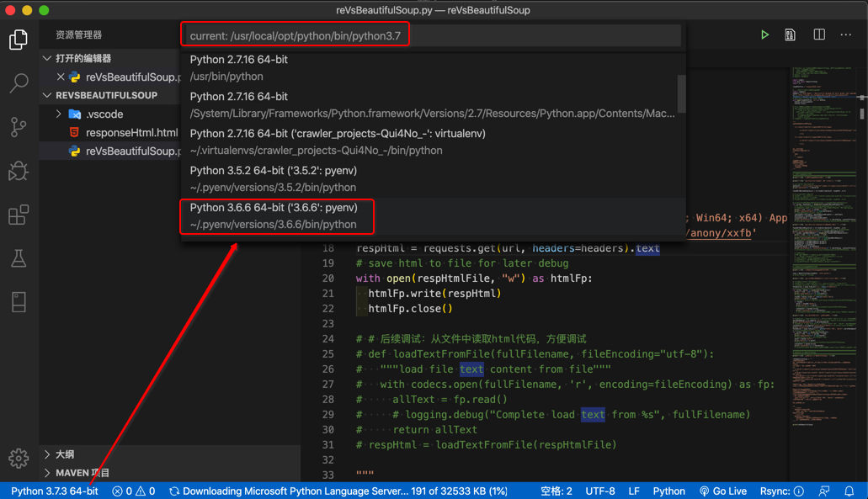Change end of line sequence LF
The height and width of the screenshot is (499, 868).
point(634,491)
